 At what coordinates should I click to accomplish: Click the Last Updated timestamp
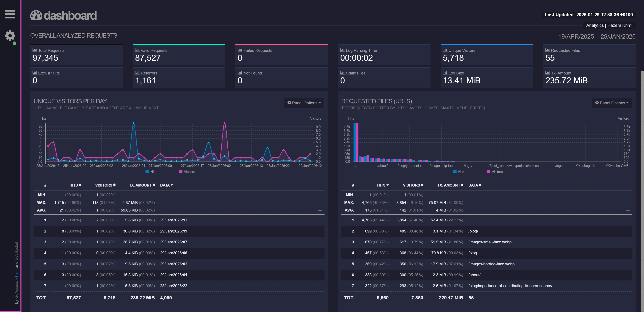pyautogui.click(x=589, y=15)
